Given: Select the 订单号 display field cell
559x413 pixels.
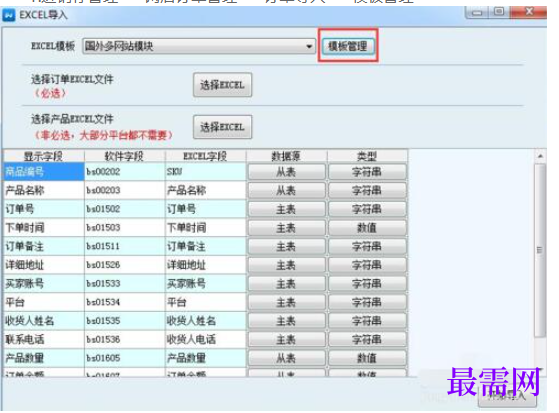Looking at the screenshot, I should [x=44, y=209].
